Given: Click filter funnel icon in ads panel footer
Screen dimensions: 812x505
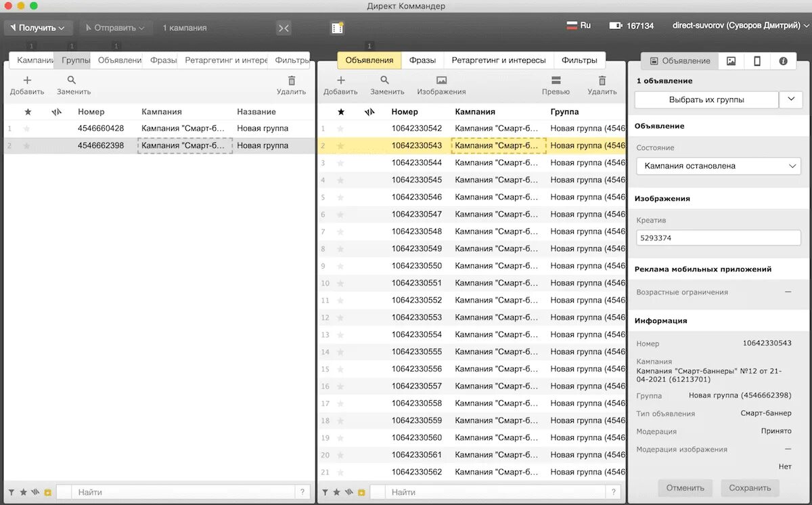Looking at the screenshot, I should click(x=325, y=493).
